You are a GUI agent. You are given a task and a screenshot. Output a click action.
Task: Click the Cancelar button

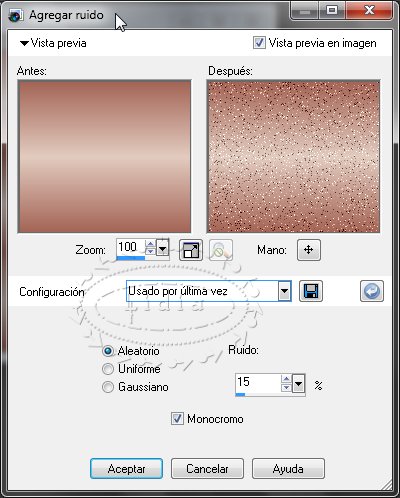click(x=207, y=469)
